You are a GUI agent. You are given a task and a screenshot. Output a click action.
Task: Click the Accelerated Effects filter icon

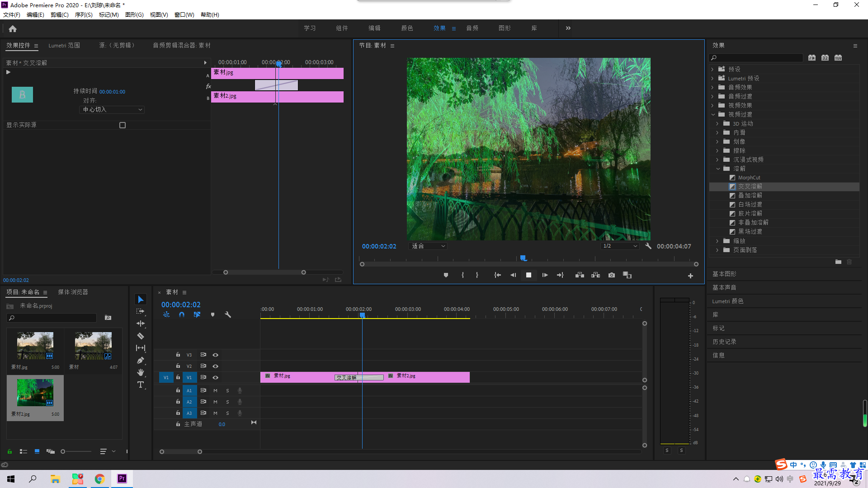pyautogui.click(x=812, y=58)
